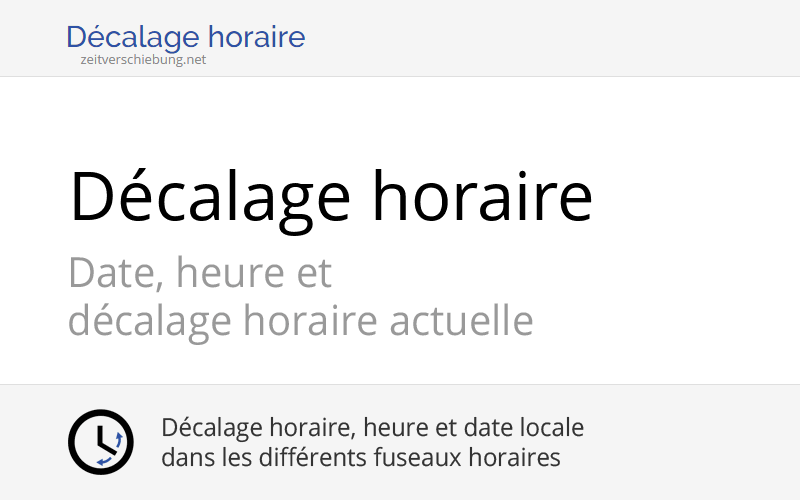Click the clock icon with blue arrows

pos(100,442)
